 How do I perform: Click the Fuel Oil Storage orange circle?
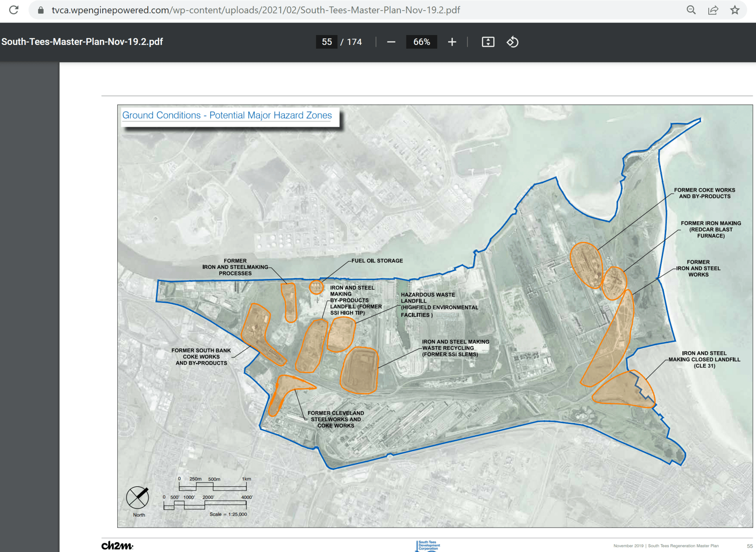click(x=316, y=287)
